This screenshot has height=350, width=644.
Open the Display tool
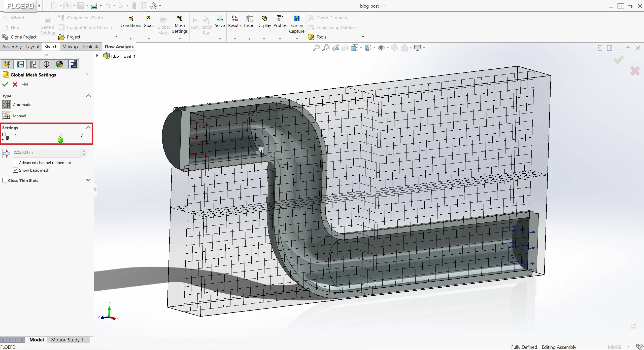click(x=264, y=22)
